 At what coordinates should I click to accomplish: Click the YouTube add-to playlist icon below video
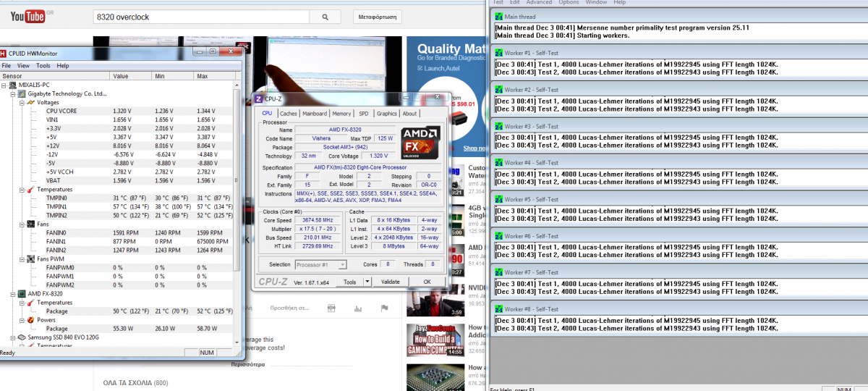[x=331, y=308]
